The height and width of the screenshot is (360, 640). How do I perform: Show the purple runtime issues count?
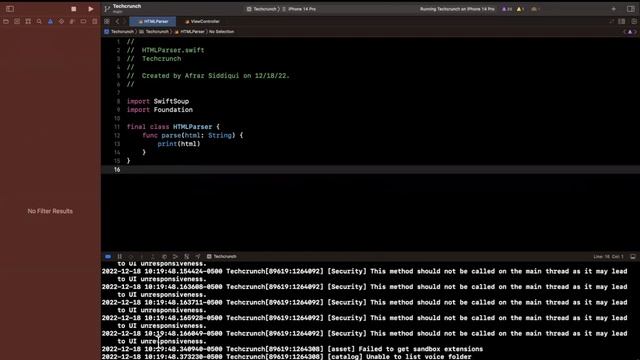click(507, 9)
